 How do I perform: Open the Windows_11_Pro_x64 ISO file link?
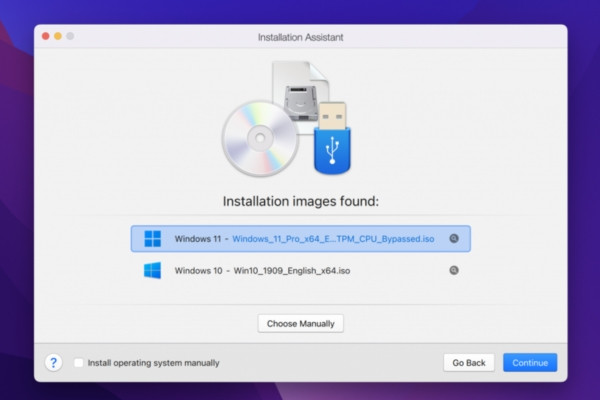pyautogui.click(x=333, y=239)
